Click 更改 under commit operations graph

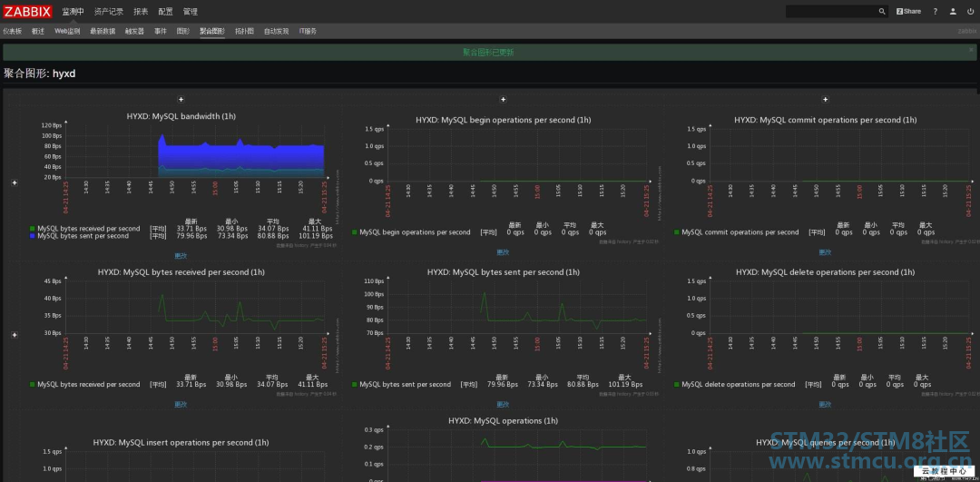click(825, 252)
